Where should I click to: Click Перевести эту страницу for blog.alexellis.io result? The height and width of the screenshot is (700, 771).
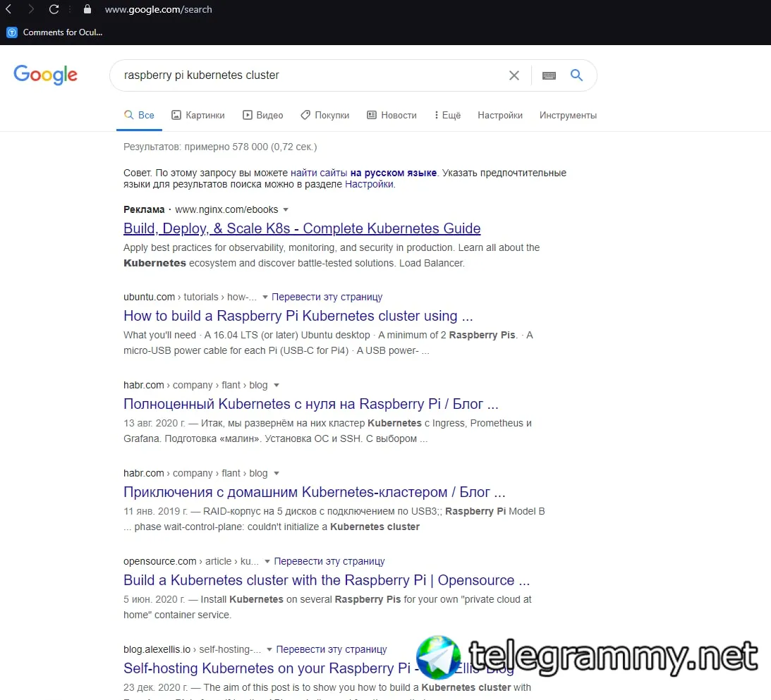(x=332, y=649)
